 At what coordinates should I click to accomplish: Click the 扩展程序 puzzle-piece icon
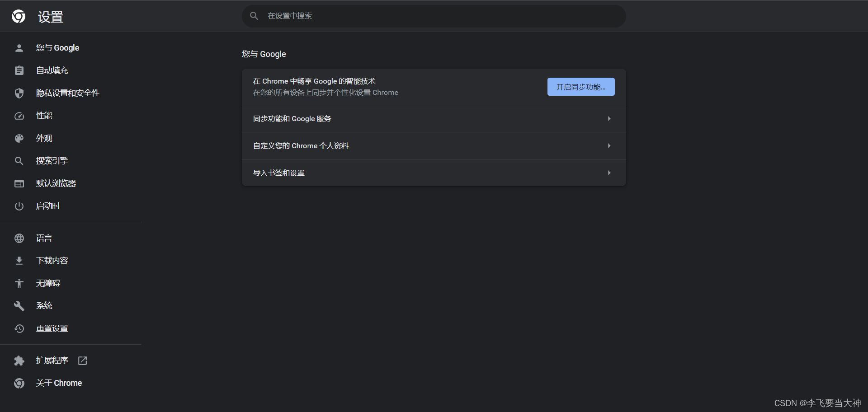(x=19, y=360)
